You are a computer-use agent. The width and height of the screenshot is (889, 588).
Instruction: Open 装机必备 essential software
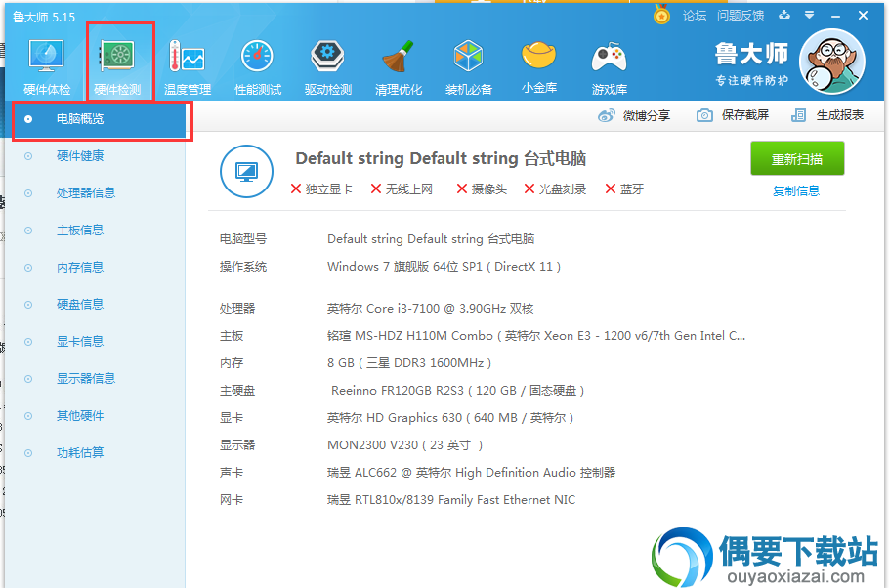click(x=468, y=67)
